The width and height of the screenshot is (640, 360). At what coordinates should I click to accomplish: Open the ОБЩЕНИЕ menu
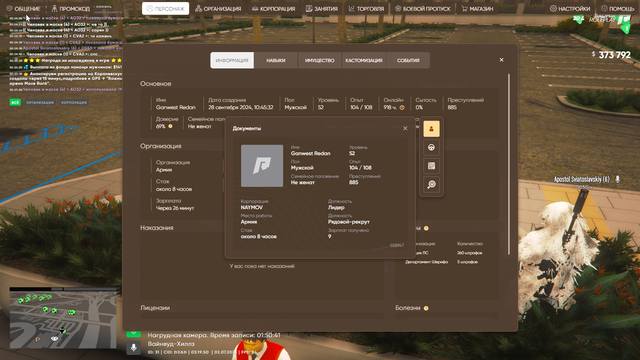tap(23, 9)
